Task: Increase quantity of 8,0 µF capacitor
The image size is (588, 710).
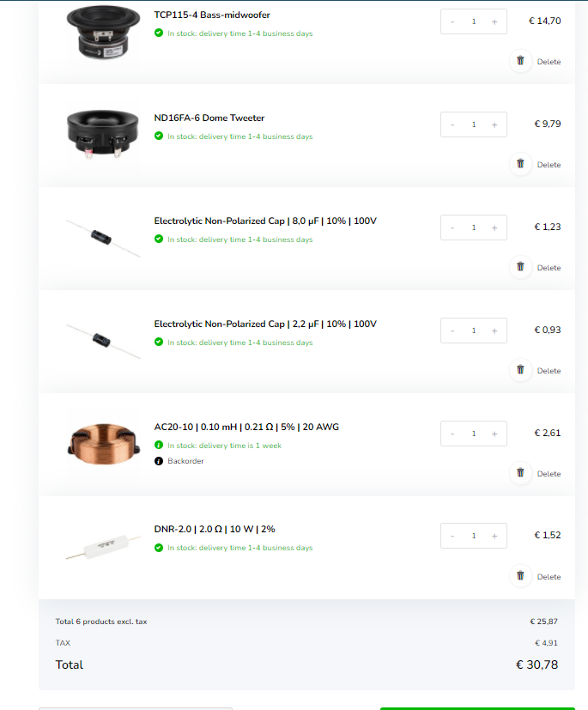Action: tap(494, 228)
